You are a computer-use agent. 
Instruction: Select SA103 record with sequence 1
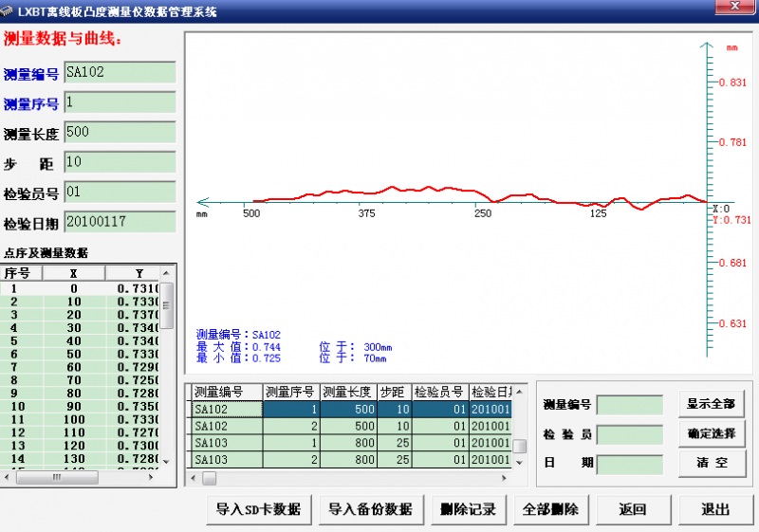(351, 443)
